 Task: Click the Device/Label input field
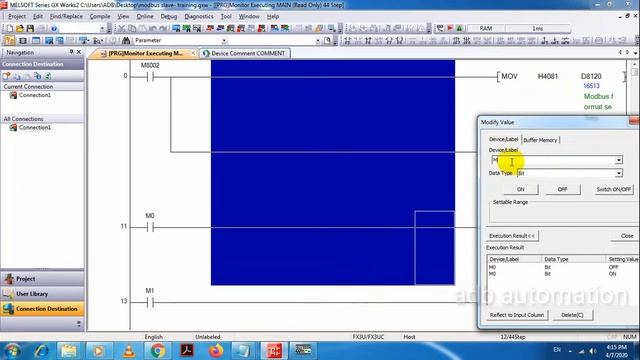[553, 160]
